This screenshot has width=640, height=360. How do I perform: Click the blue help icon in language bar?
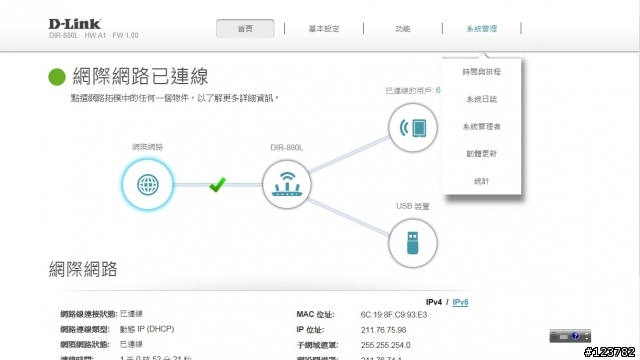coord(576,336)
